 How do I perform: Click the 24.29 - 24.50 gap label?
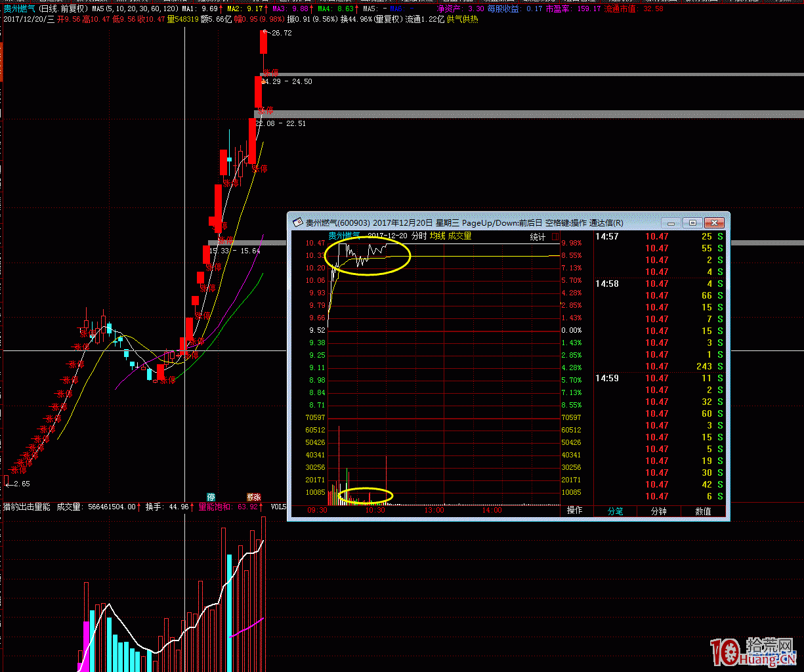[287, 81]
